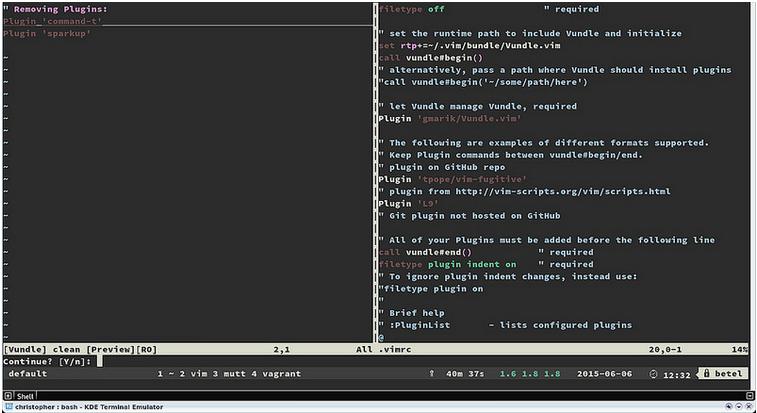Click the Git plugin not hosted comment
The height and width of the screenshot is (413, 757).
(469, 216)
